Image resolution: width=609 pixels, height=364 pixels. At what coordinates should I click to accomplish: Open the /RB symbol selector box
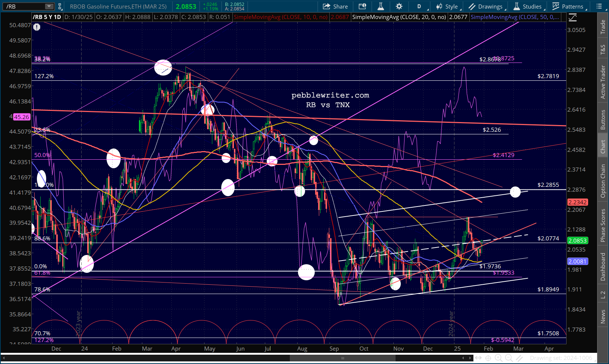click(28, 6)
